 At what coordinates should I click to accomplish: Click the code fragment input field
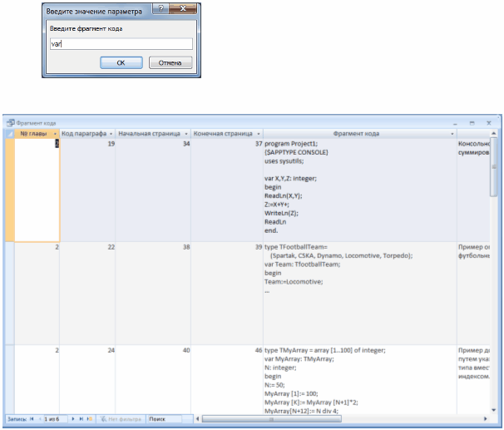(121, 44)
